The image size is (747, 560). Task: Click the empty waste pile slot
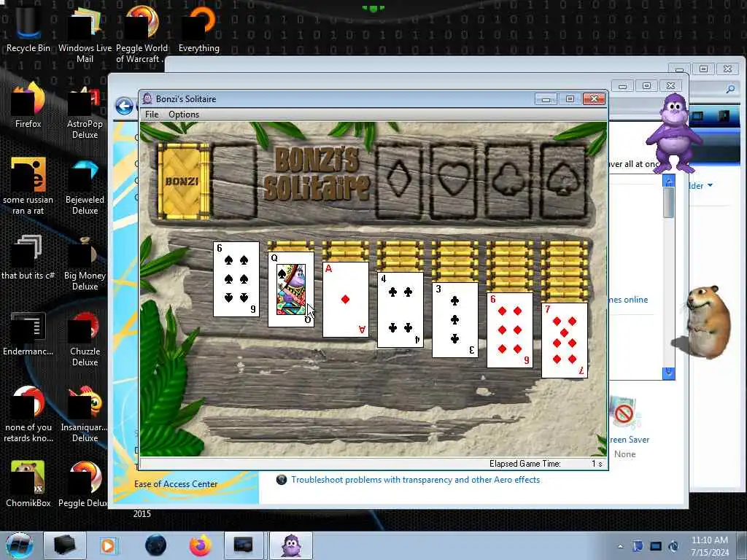click(234, 181)
